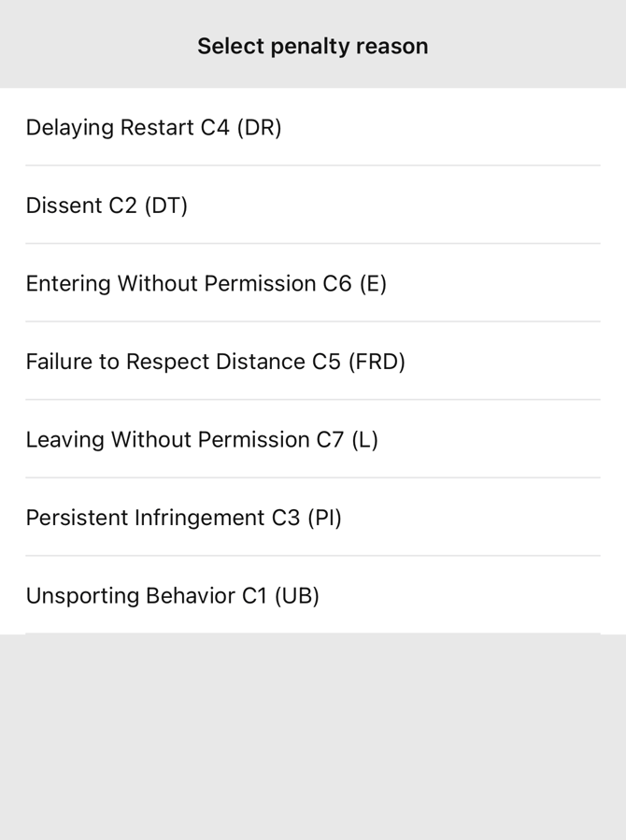This screenshot has height=840, width=626.
Task: Select Persistent Infringement C3 (PI)
Action: [313, 517]
